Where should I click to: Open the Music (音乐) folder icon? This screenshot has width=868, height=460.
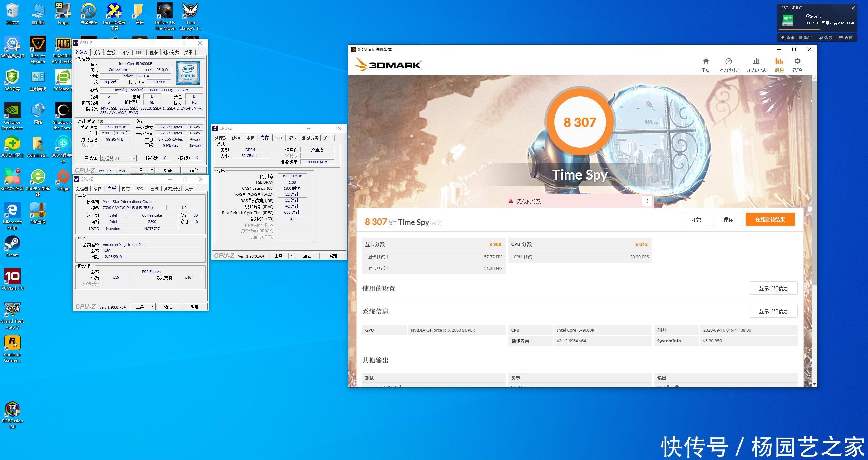click(139, 14)
